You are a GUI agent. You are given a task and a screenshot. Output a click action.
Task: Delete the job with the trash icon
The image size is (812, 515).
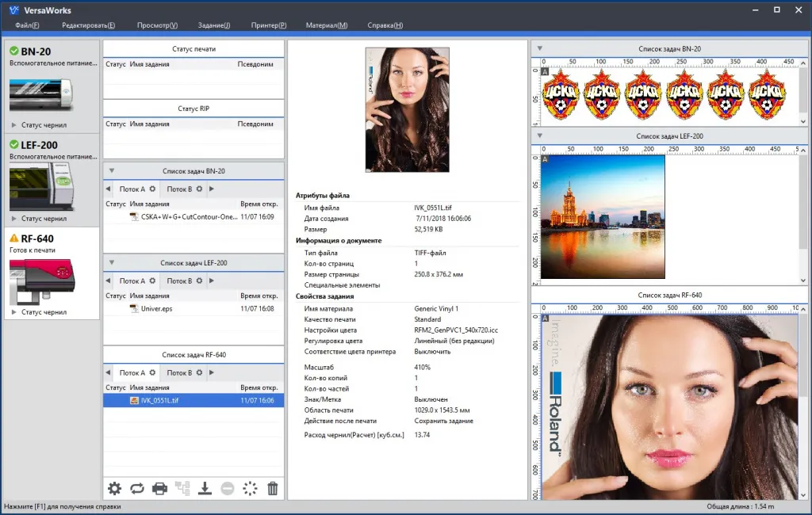pyautogui.click(x=273, y=489)
